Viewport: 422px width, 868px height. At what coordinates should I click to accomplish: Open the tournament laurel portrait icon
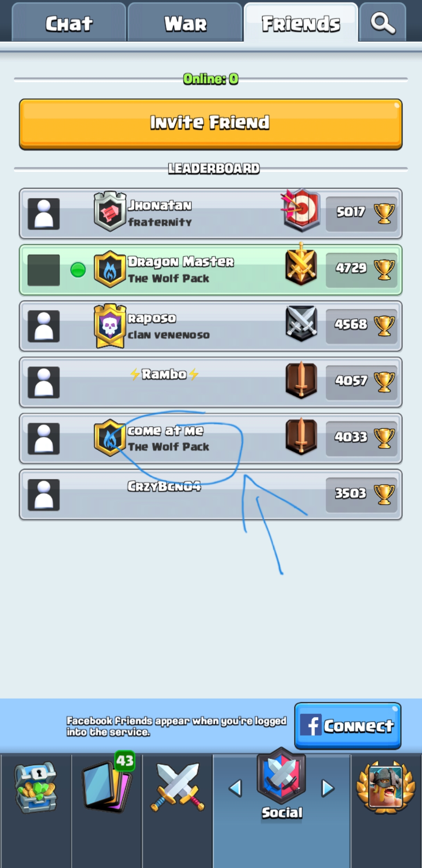click(386, 787)
